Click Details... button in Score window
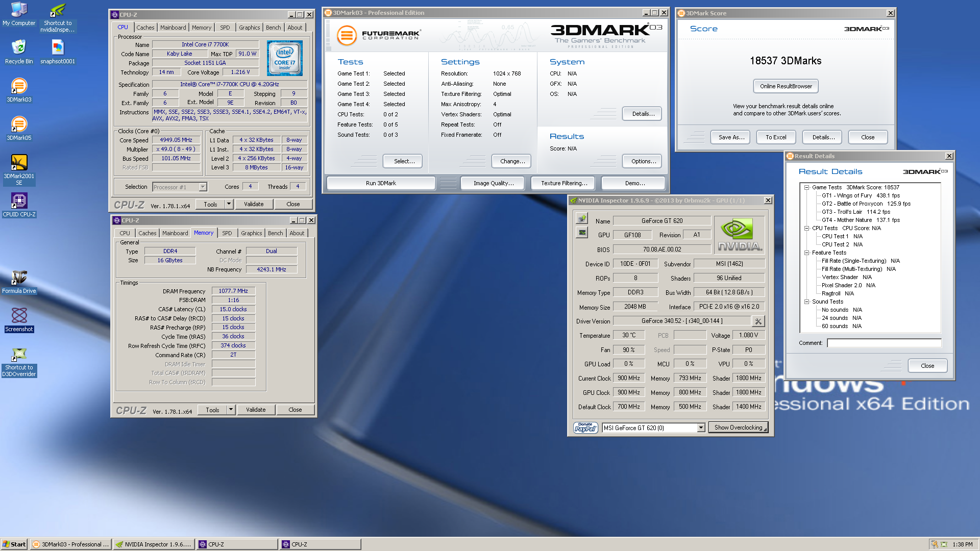 823,137
